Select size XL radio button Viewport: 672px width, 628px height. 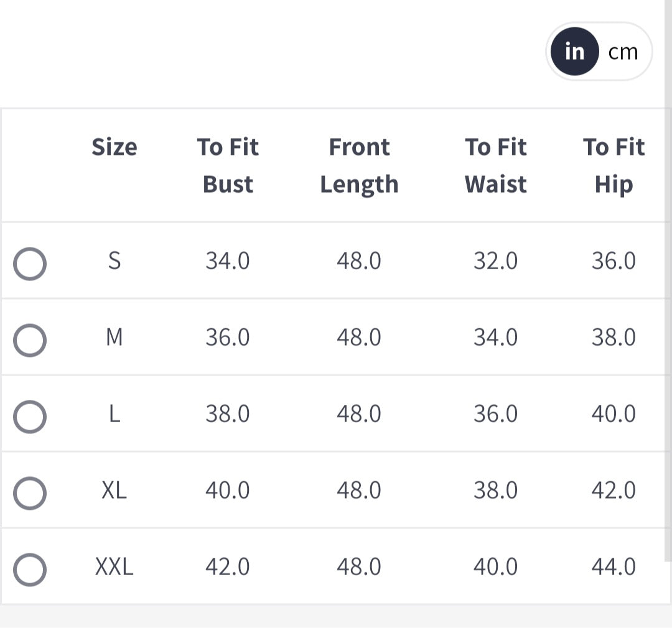[x=30, y=493]
